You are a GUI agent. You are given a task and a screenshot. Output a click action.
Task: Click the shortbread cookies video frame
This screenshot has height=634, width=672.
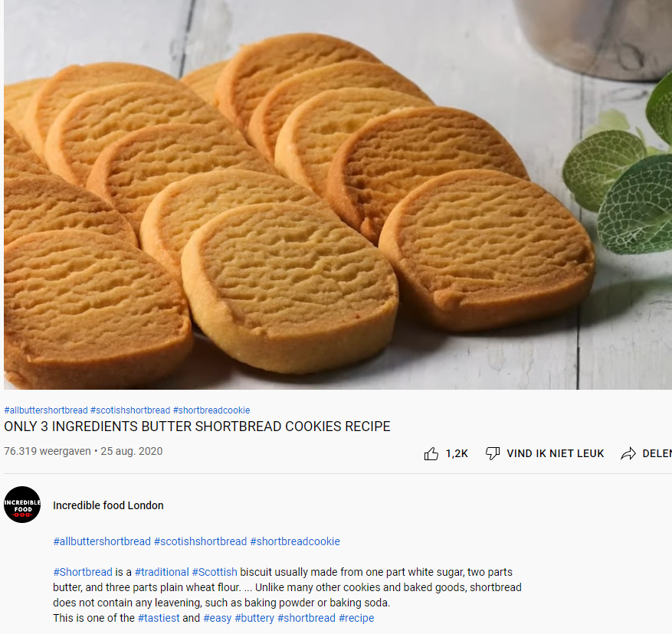pyautogui.click(x=338, y=194)
